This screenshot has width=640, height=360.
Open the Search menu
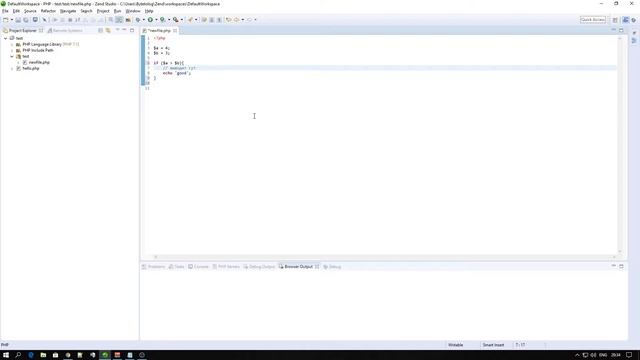(86, 11)
